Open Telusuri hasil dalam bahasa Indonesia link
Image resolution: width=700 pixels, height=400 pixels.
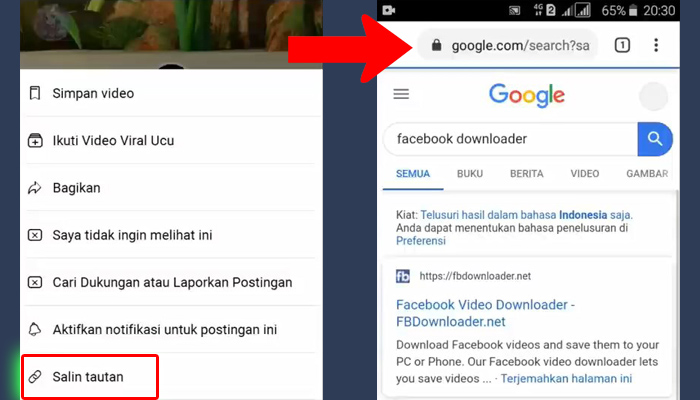pyautogui.click(x=526, y=215)
